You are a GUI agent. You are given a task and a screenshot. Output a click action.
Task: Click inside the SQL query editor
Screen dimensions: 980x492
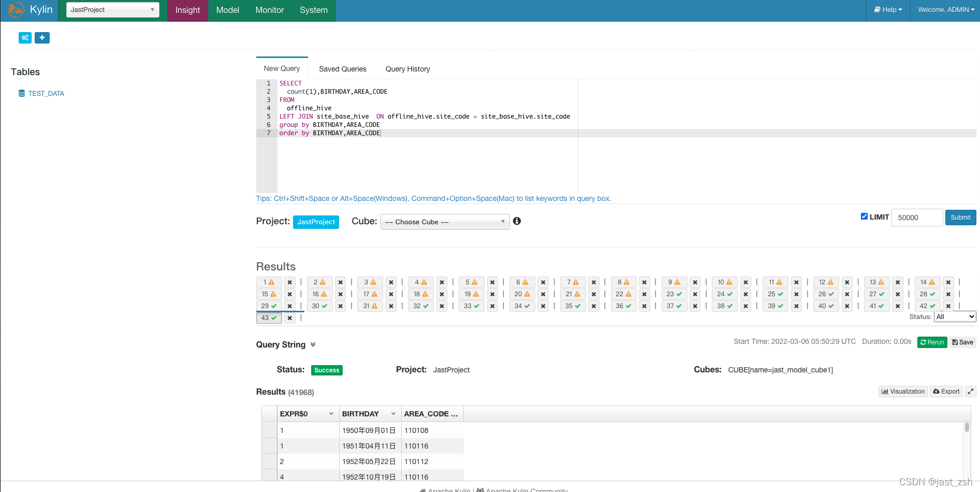coord(616,136)
